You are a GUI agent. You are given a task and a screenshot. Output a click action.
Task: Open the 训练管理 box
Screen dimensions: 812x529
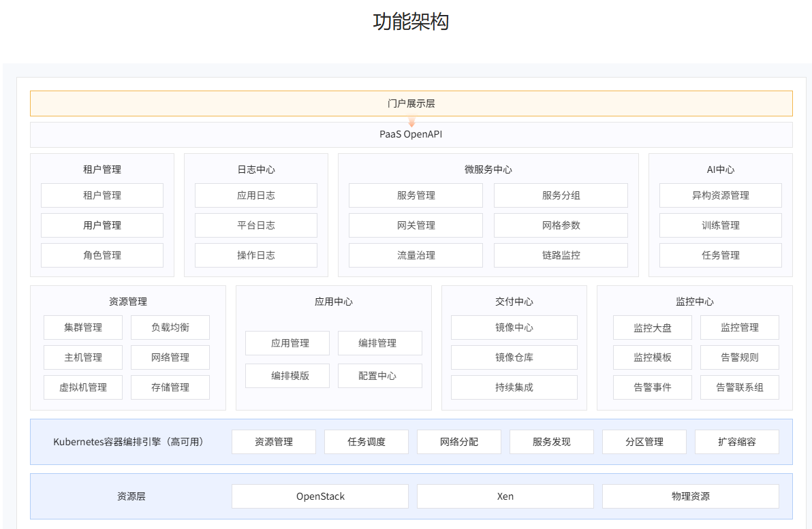720,225
